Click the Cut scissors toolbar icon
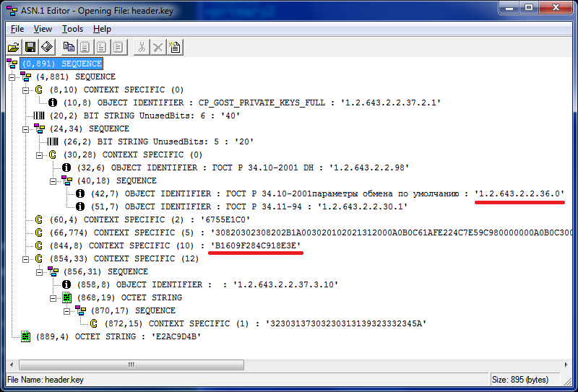This screenshot has width=578, height=392. point(142,47)
